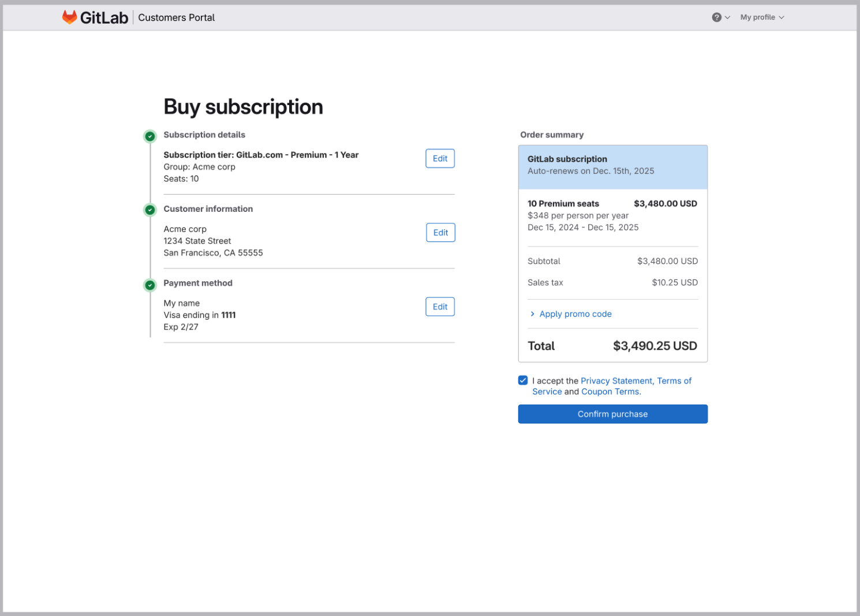Image resolution: width=860 pixels, height=616 pixels.
Task: Click the Subscription tier Premium 1 Year text
Action: coord(261,155)
